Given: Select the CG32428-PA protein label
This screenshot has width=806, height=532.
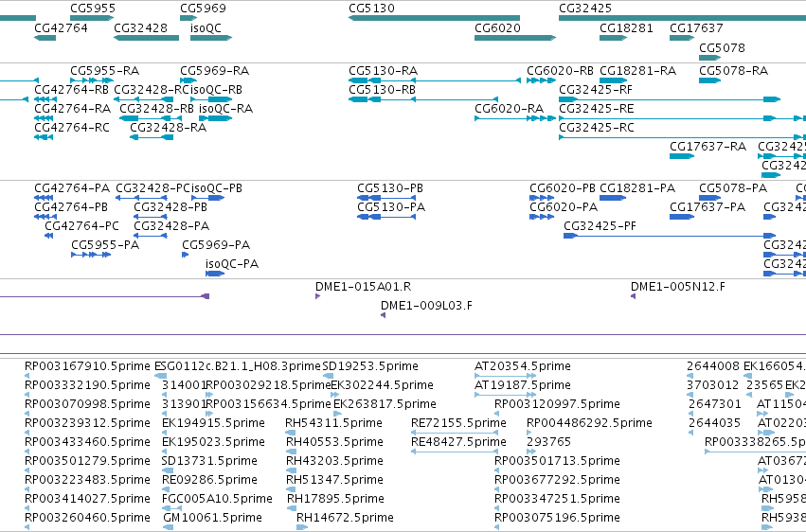Looking at the screenshot, I should point(171,226).
